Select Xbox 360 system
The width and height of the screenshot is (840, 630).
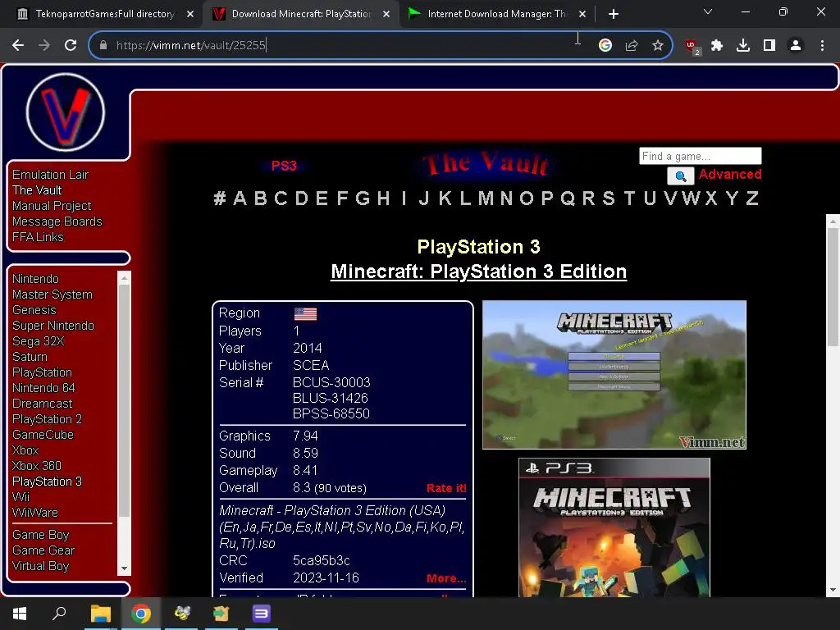click(x=37, y=466)
